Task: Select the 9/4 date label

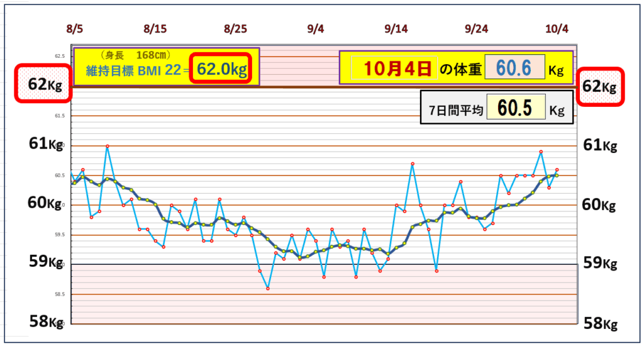Action: pos(316,29)
